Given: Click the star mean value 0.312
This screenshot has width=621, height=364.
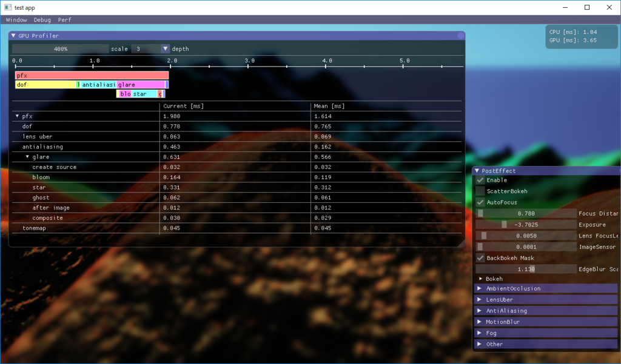Looking at the screenshot, I should click(x=323, y=188).
